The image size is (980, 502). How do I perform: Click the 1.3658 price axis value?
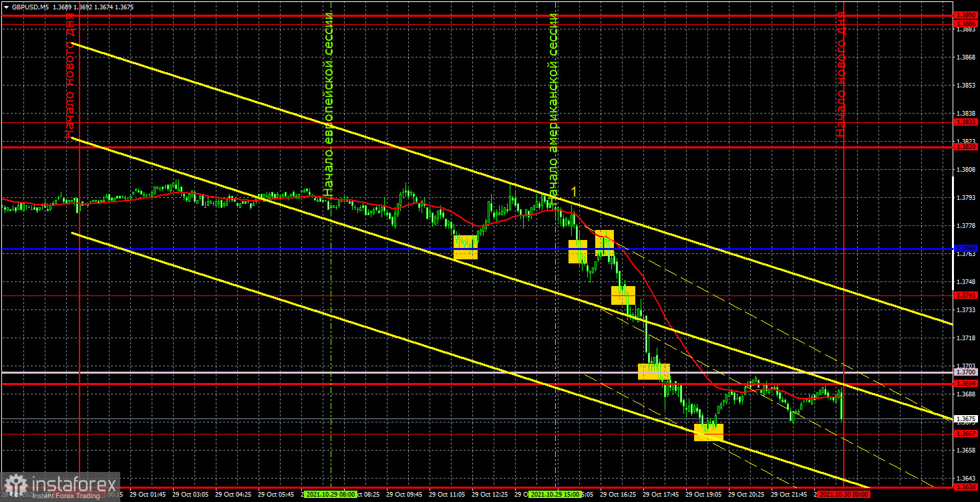(965, 451)
